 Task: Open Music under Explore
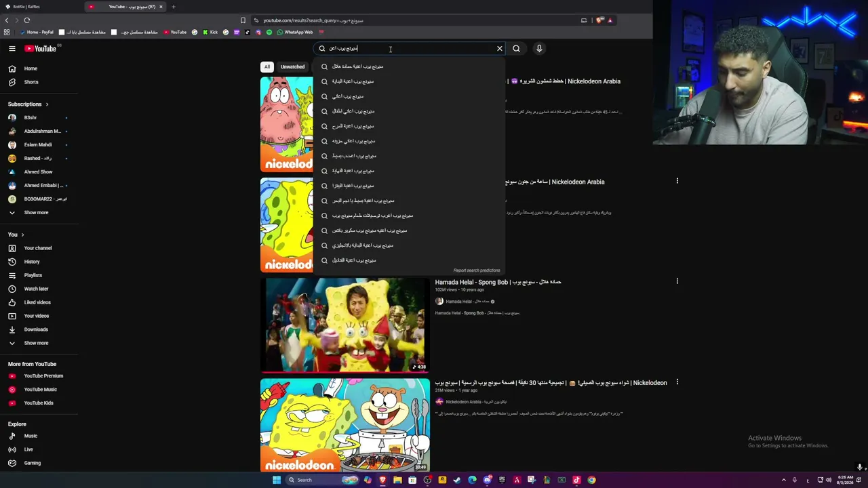pyautogui.click(x=38, y=436)
